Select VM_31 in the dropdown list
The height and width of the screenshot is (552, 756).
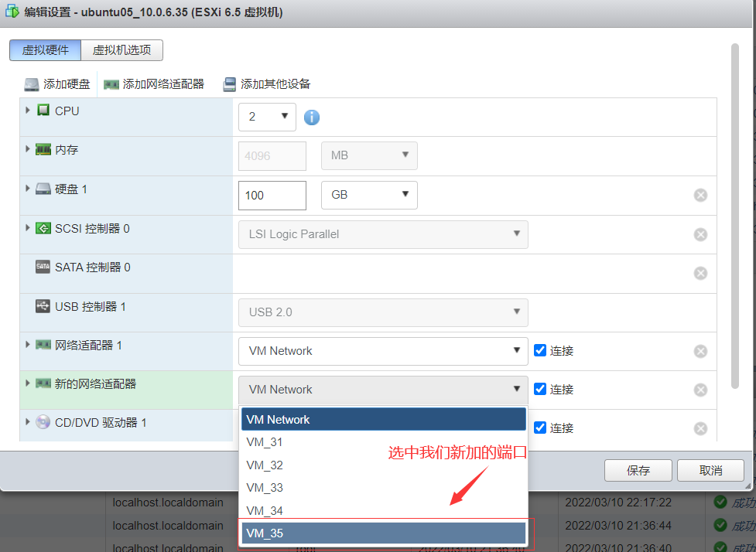click(383, 441)
